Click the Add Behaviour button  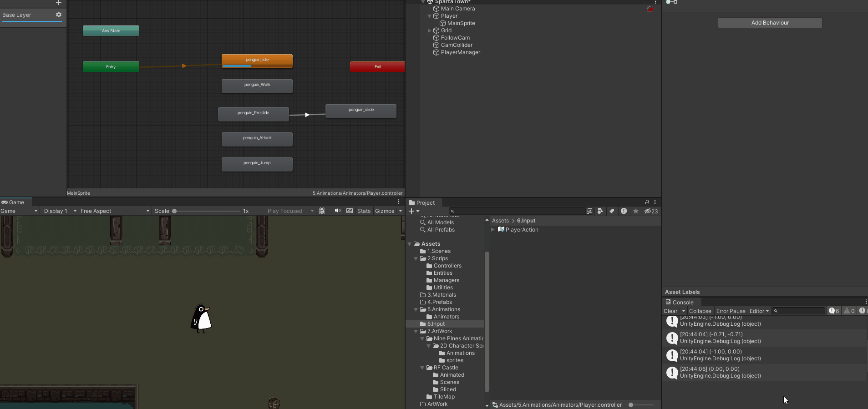770,23
